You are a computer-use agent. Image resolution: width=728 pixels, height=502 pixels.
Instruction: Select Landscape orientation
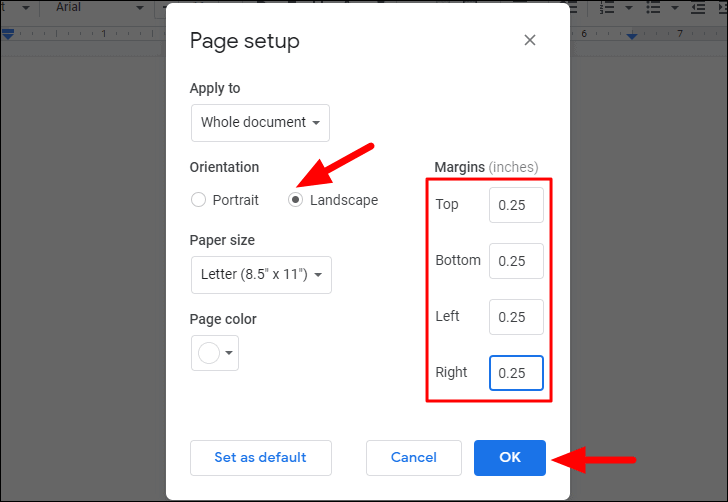pos(295,200)
